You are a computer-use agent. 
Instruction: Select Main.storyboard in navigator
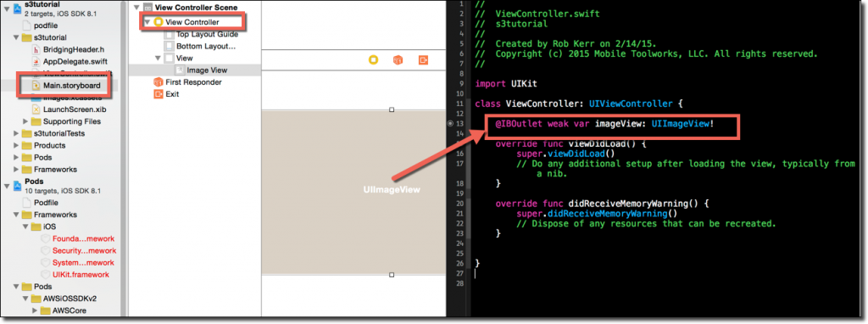(71, 86)
